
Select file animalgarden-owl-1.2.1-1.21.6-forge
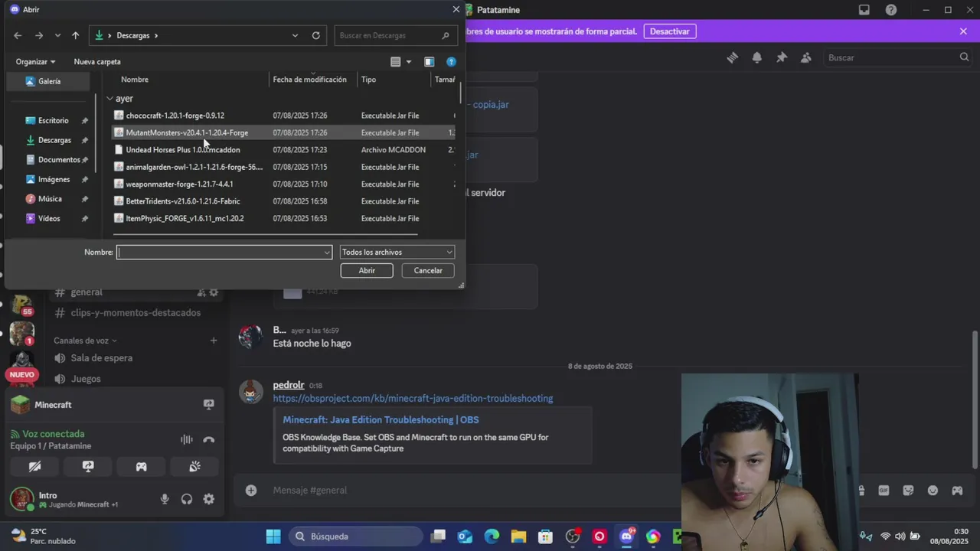coord(194,167)
